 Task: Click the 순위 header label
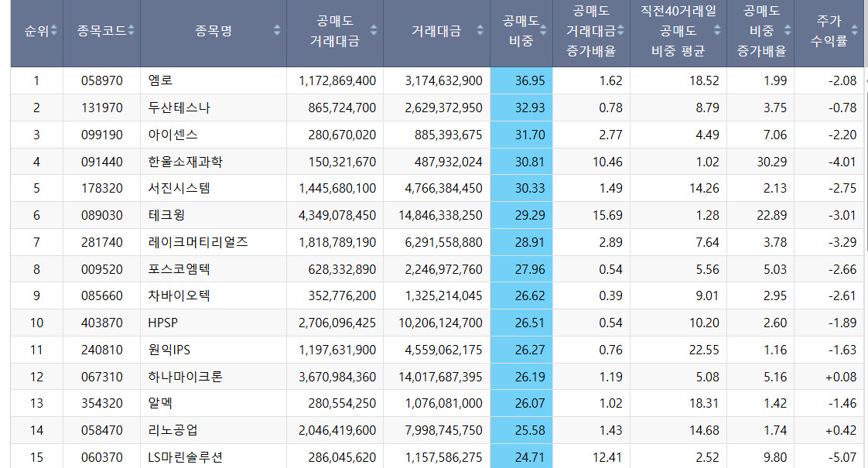tap(36, 31)
